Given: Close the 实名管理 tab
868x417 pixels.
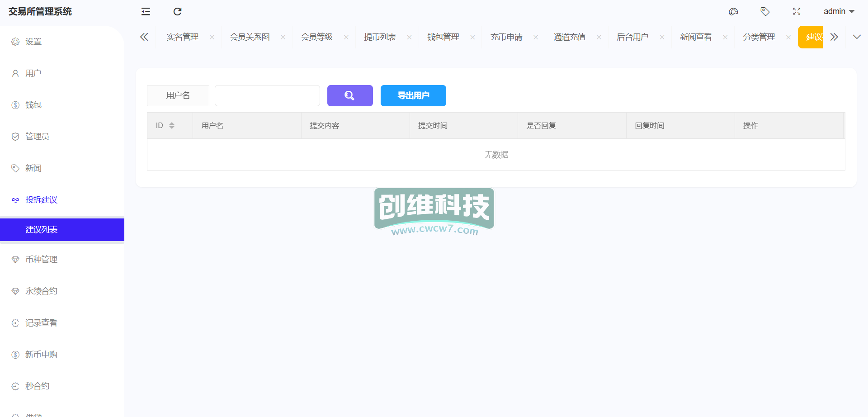Looking at the screenshot, I should [212, 38].
